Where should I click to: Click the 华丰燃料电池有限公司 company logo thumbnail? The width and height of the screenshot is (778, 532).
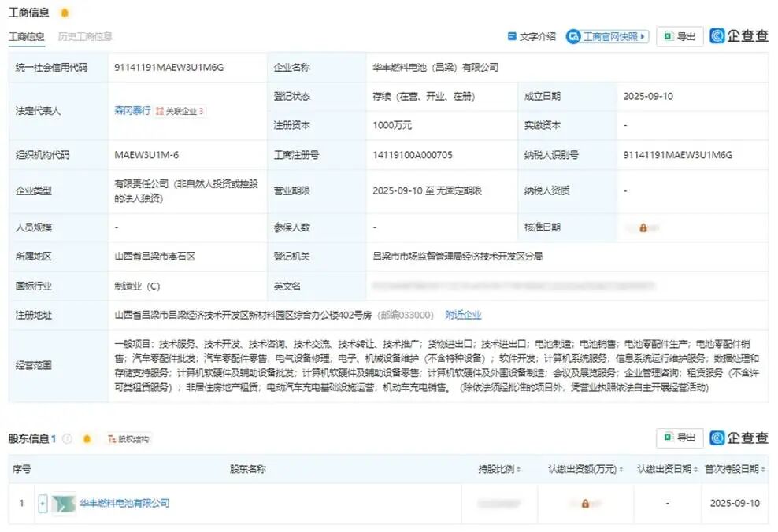click(x=64, y=503)
